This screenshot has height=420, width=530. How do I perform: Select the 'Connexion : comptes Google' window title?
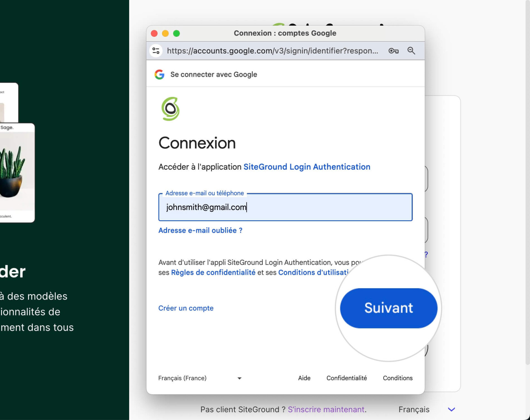click(x=285, y=33)
